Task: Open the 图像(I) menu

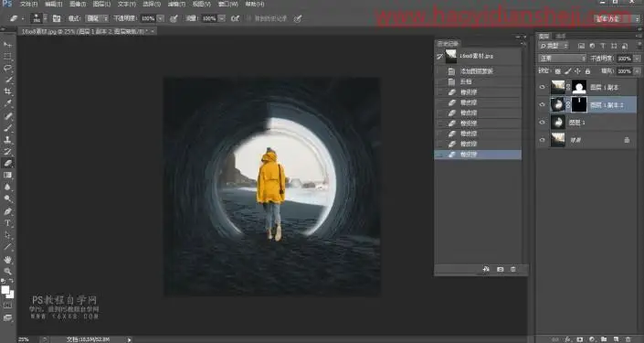Action: pos(78,4)
